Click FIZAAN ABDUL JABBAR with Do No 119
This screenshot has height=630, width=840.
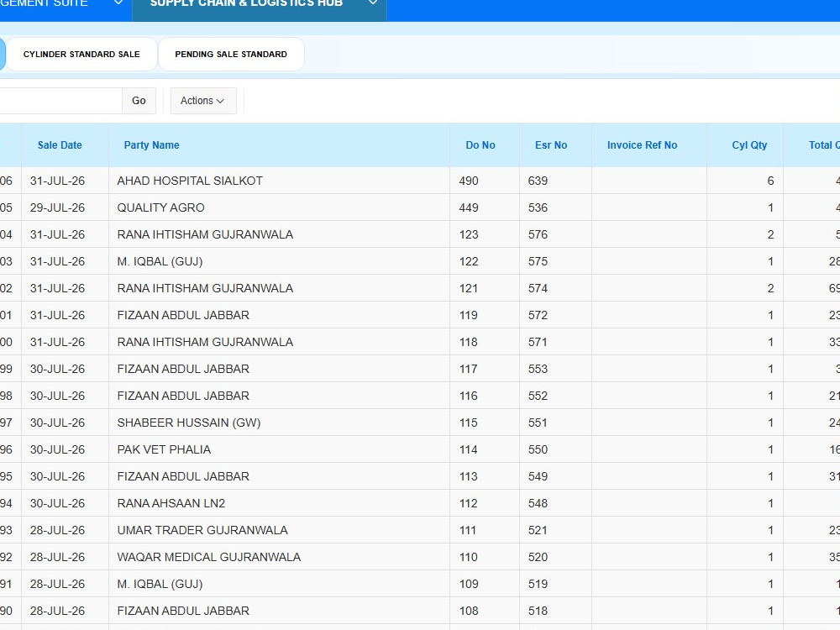[279, 315]
